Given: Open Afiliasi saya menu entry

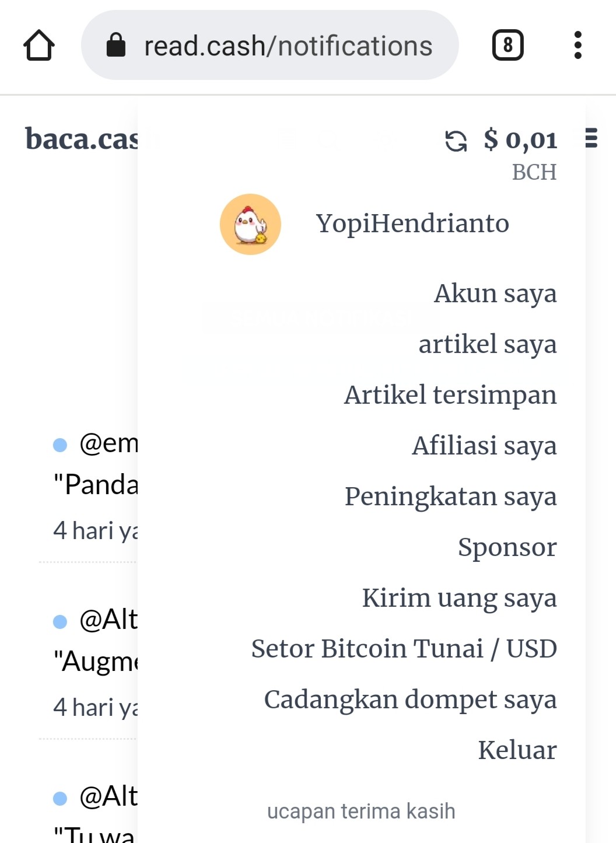Looking at the screenshot, I should click(484, 446).
